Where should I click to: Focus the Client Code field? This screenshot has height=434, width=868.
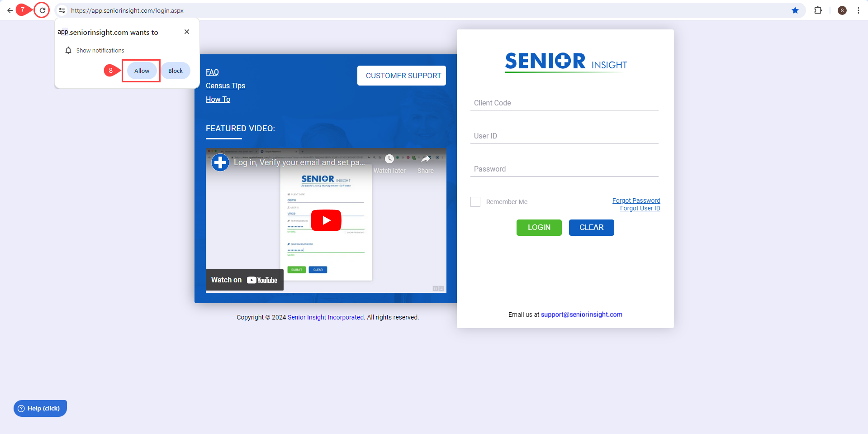click(x=564, y=103)
